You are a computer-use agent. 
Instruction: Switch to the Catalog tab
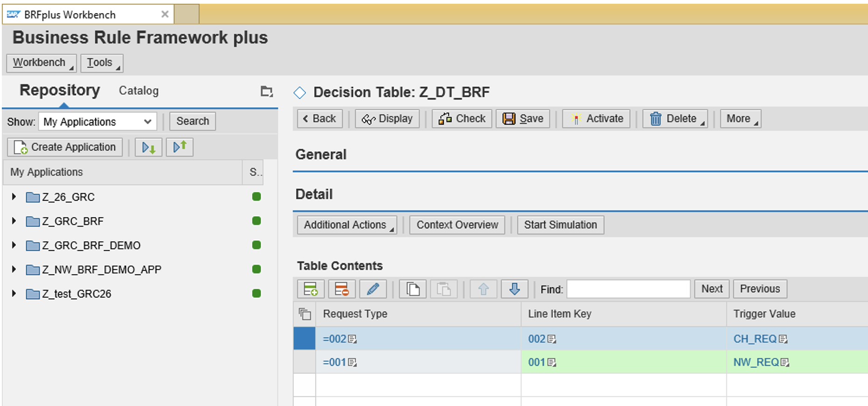pos(139,91)
